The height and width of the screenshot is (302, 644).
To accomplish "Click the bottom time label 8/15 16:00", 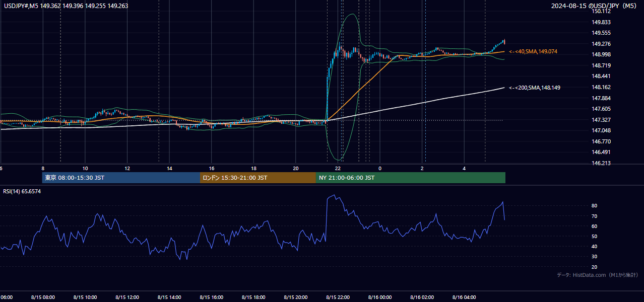I will 211,297.
